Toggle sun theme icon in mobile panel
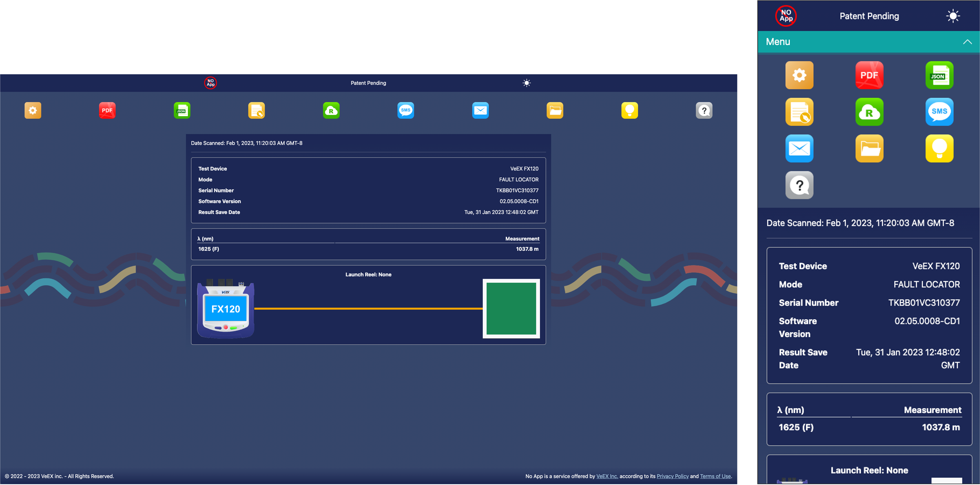 tap(953, 16)
